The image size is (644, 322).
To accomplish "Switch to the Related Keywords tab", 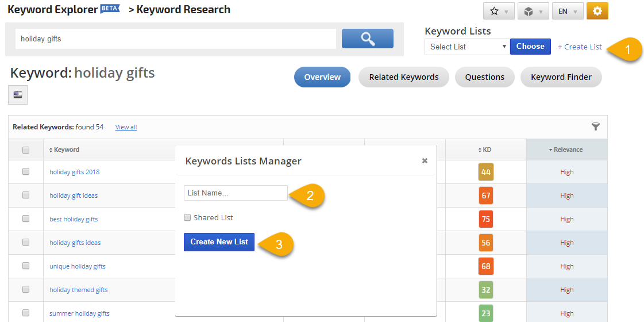I will [403, 77].
